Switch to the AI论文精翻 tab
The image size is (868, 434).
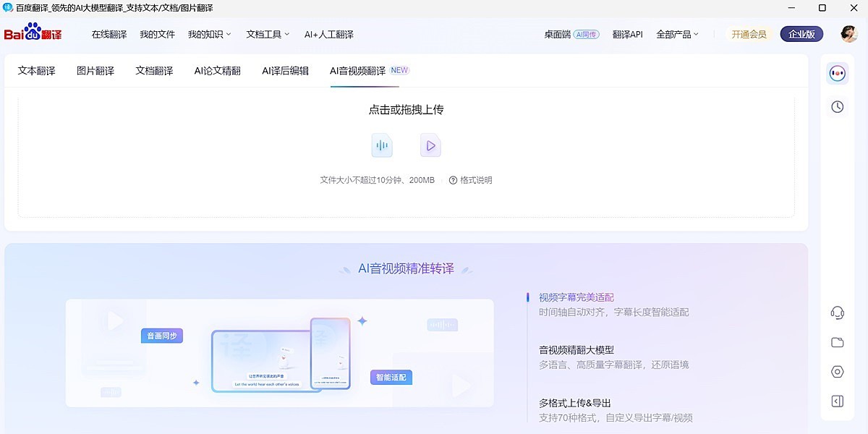216,70
